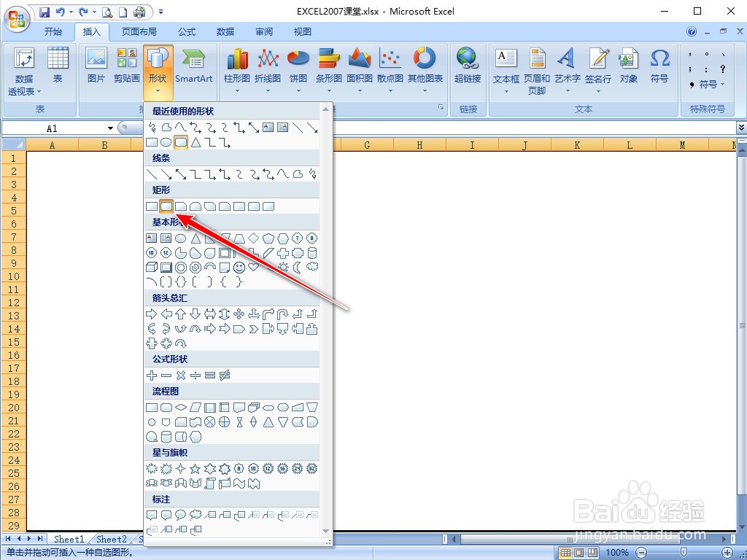This screenshot has height=560, width=747.
Task: Switch to Normal view in status bar
Action: 565,553
